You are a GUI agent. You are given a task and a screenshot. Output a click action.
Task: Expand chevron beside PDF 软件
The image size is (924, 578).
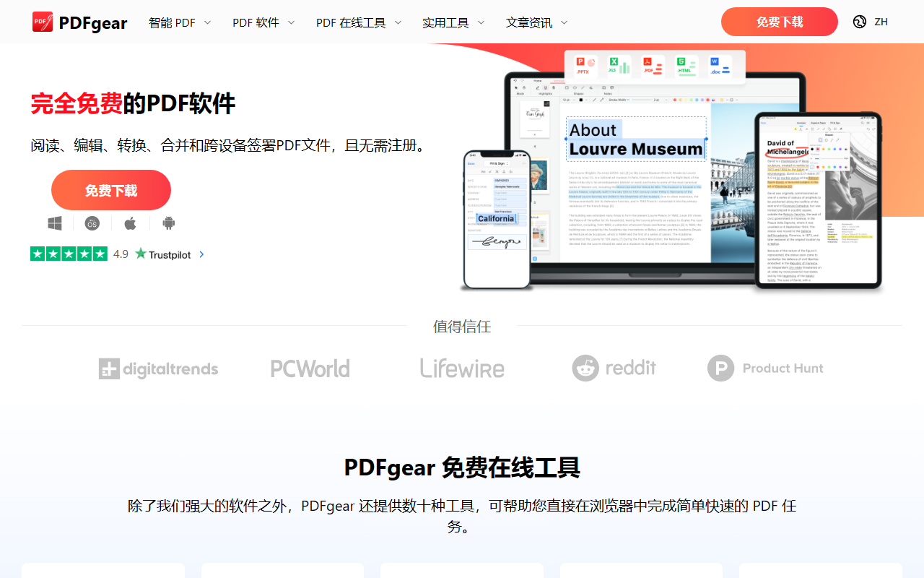[x=291, y=22]
